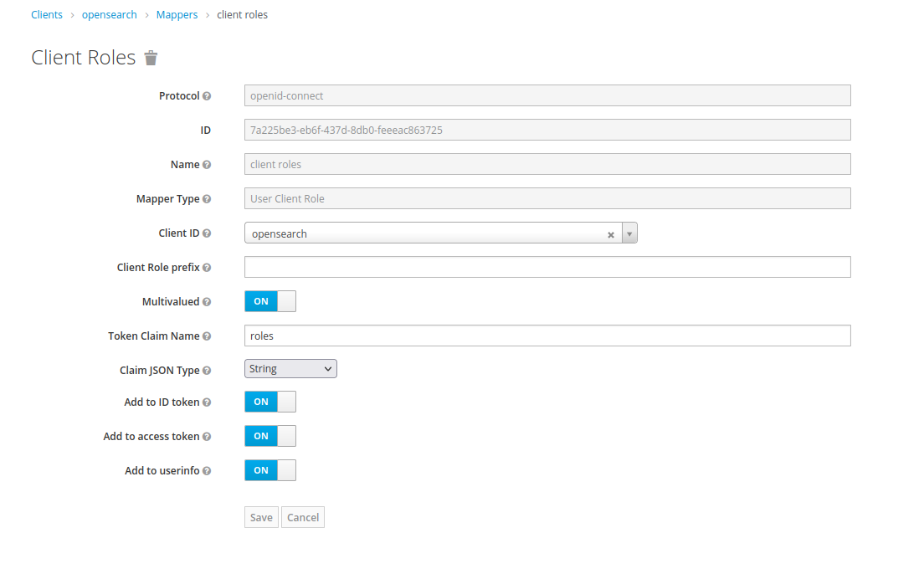Select the ID field value
This screenshot has width=924, height=574.
pyautogui.click(x=547, y=130)
